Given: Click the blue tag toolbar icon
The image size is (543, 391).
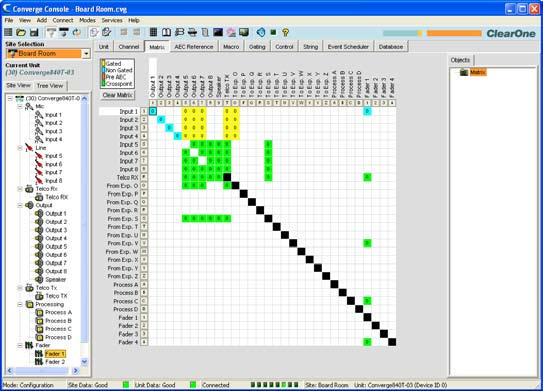Looking at the screenshot, I should tap(261, 33).
